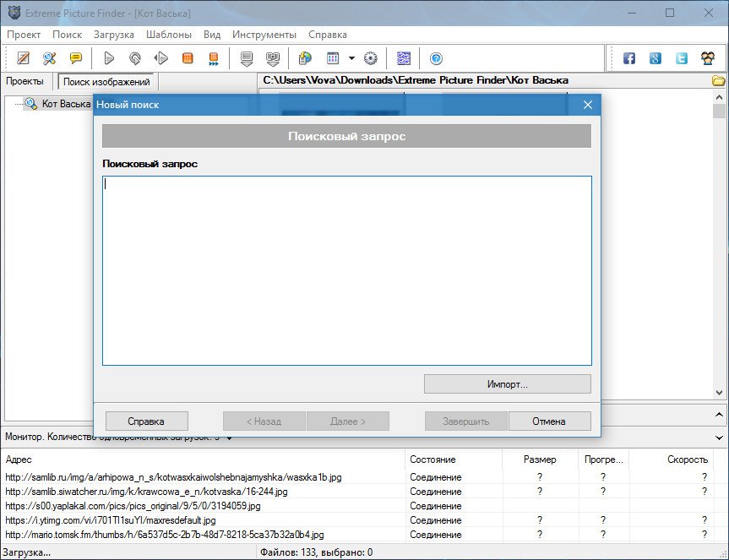The image size is (729, 560).
Task: Expand the simultaneous downloads count dropdown
Action: [230, 438]
